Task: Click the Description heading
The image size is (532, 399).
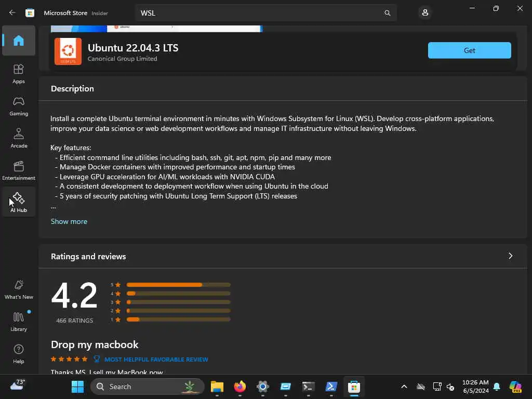Action: tap(72, 88)
